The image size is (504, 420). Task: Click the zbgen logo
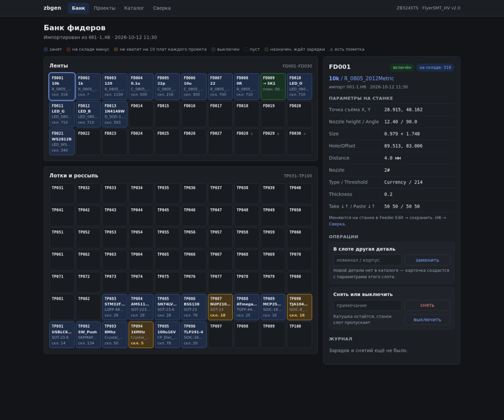tap(52, 8)
